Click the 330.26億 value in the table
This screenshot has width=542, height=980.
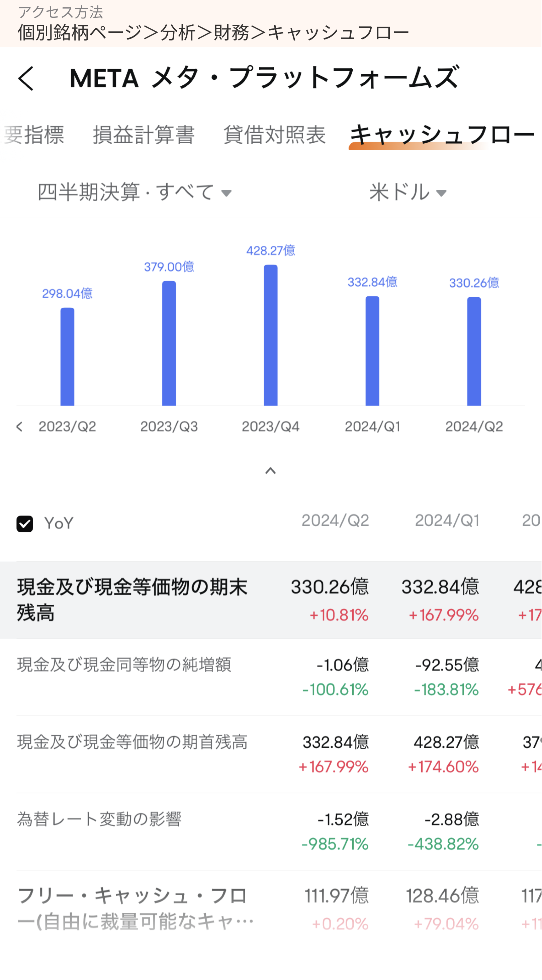[330, 587]
